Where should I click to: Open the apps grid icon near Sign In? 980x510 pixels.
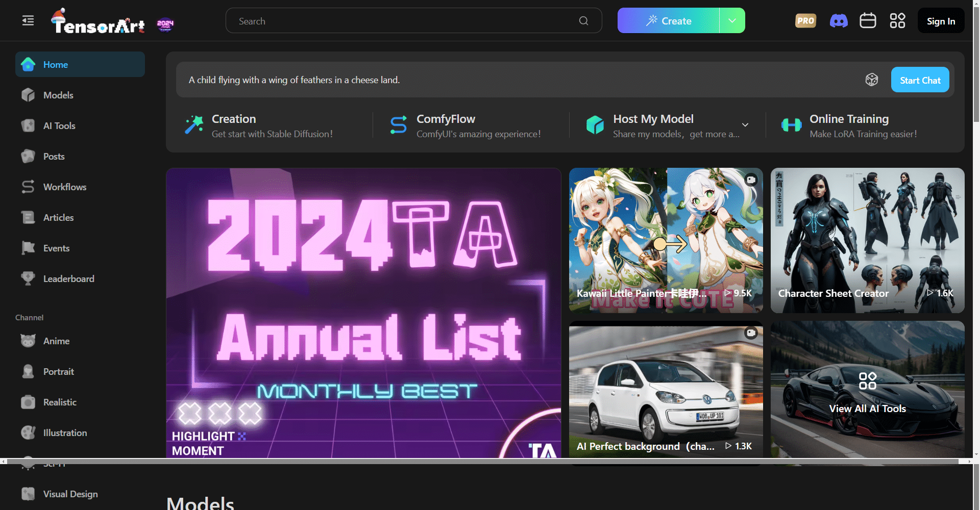(x=897, y=20)
